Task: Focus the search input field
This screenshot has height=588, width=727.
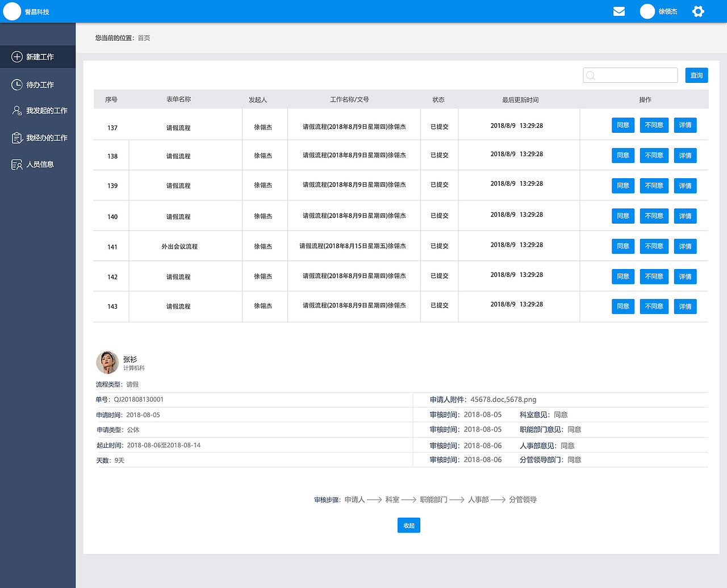Action: point(630,75)
